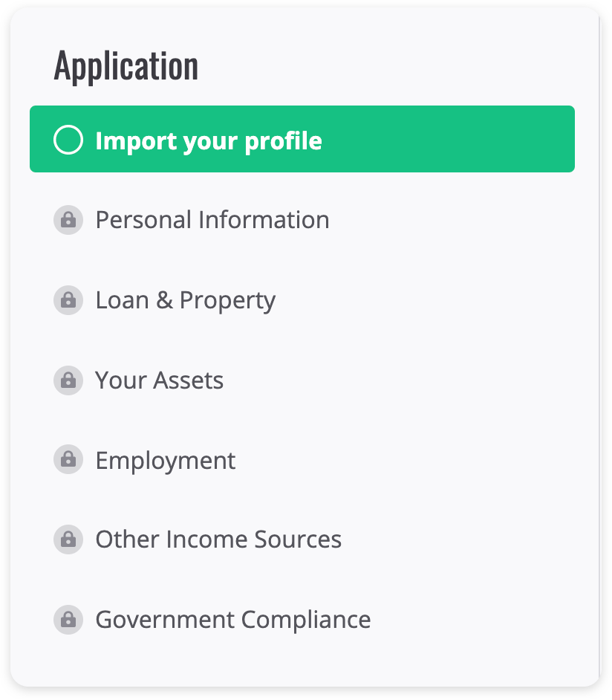Click the lock icon beside Loan & Property
The image size is (612, 700).
pyautogui.click(x=68, y=300)
